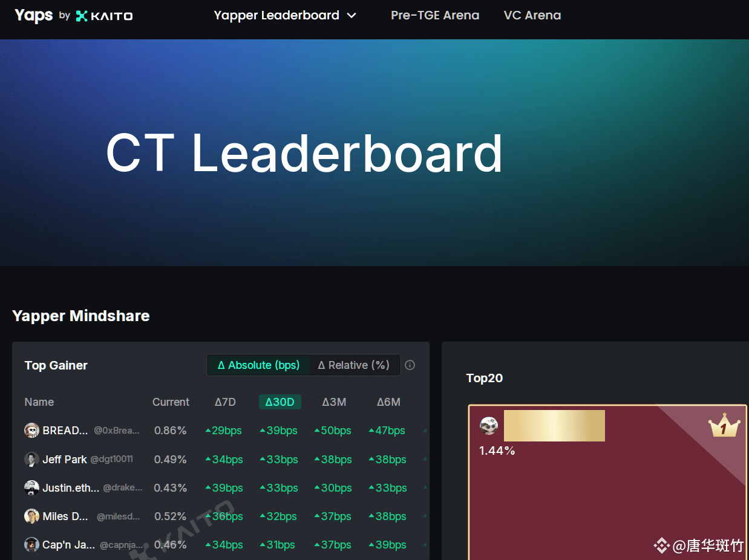This screenshot has width=749, height=560.
Task: Click the Name column header
Action: (39, 402)
